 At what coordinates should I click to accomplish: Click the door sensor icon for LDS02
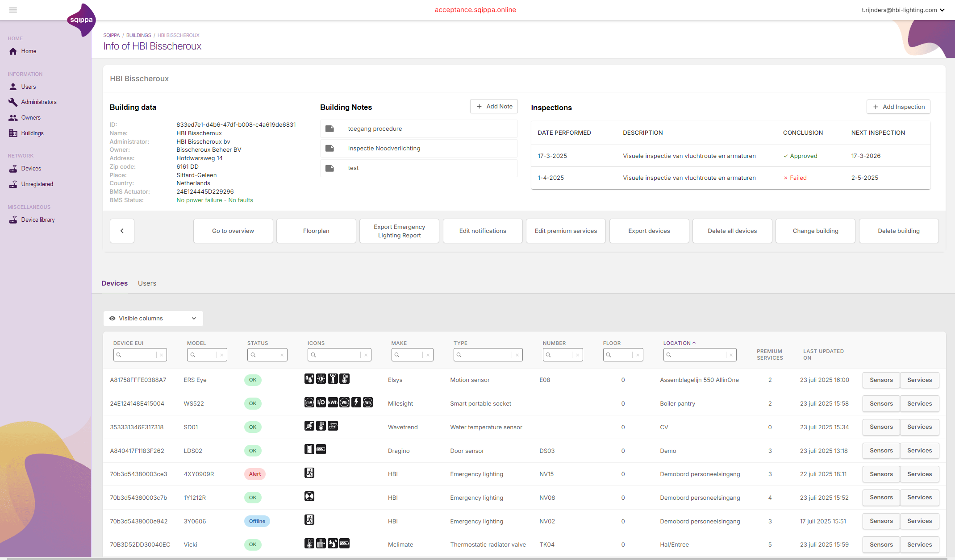309,449
